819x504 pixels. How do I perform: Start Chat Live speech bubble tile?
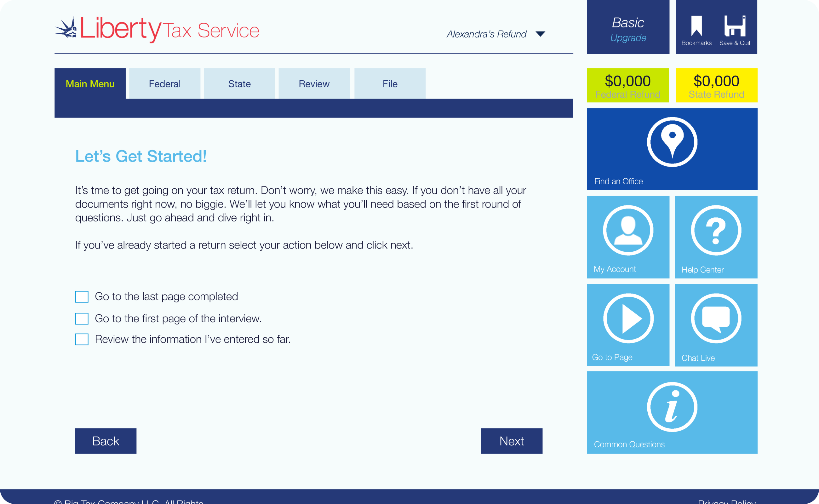[x=716, y=325]
